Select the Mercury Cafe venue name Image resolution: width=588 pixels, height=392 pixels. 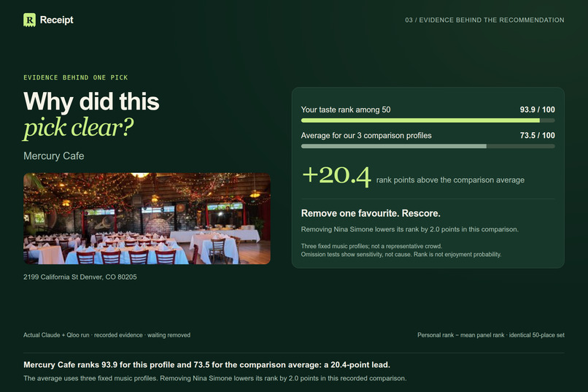point(54,155)
